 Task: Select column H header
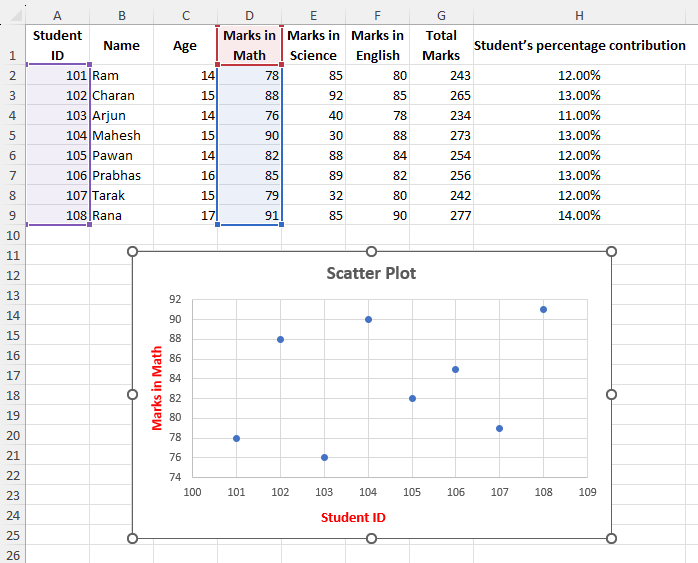[x=580, y=16]
